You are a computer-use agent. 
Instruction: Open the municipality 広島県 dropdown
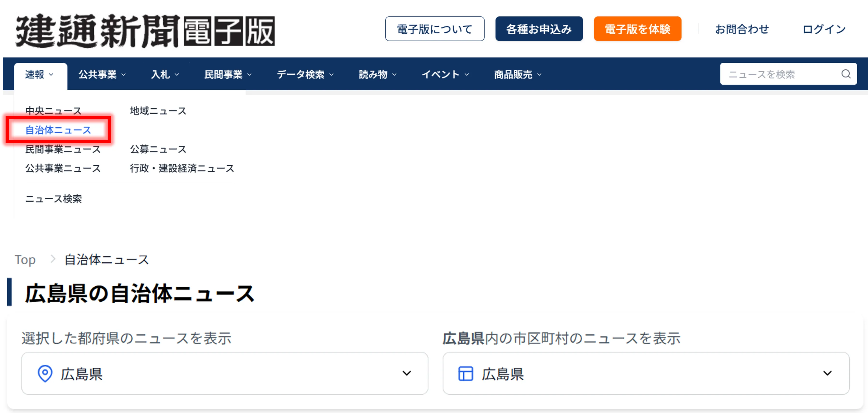coord(646,373)
